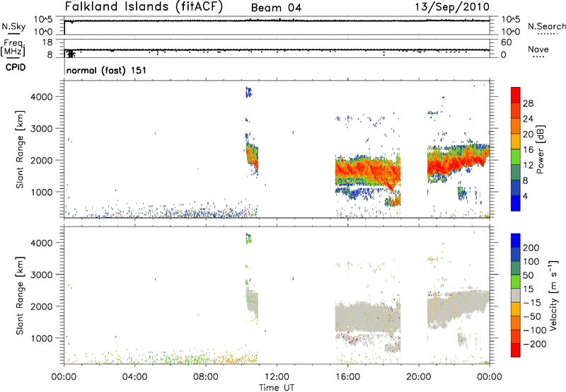Click the Beam 04 label
Image resolution: width=566 pixels, height=392 pixels.
click(276, 8)
